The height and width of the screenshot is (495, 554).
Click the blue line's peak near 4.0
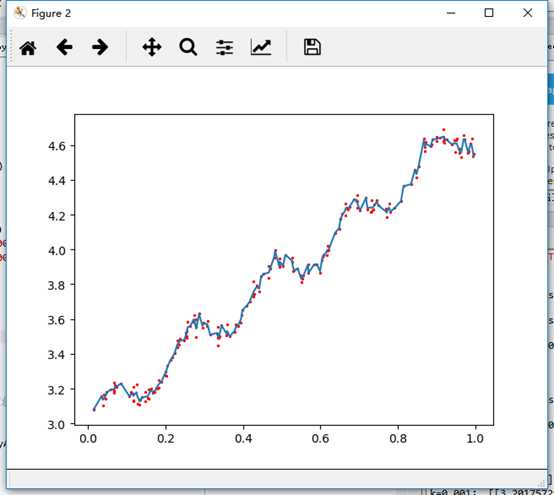coord(276,251)
